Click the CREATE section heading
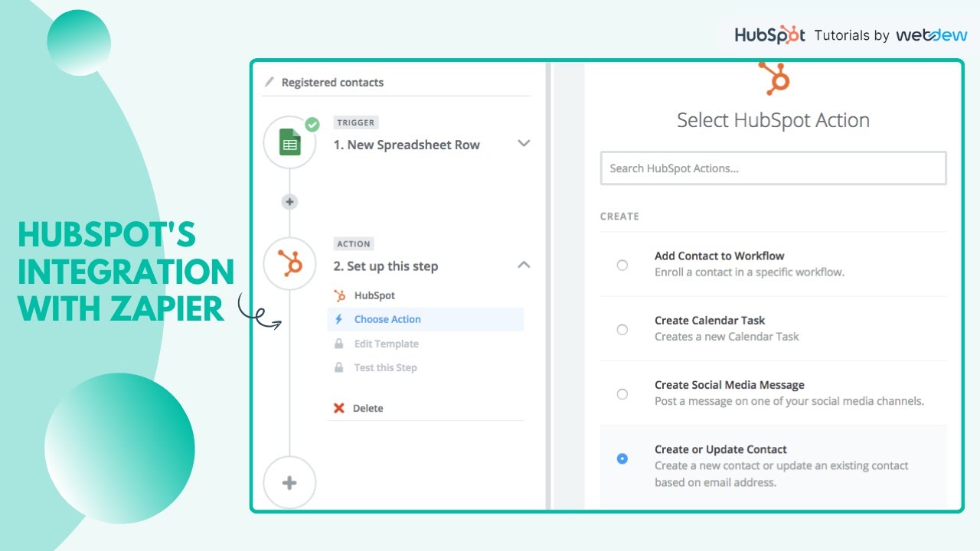Image resolution: width=980 pixels, height=551 pixels. click(619, 217)
